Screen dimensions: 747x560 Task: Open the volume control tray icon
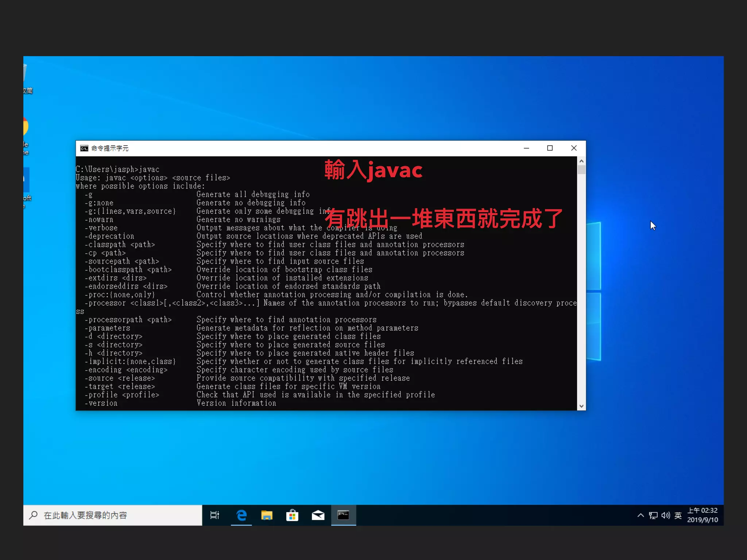(x=666, y=515)
